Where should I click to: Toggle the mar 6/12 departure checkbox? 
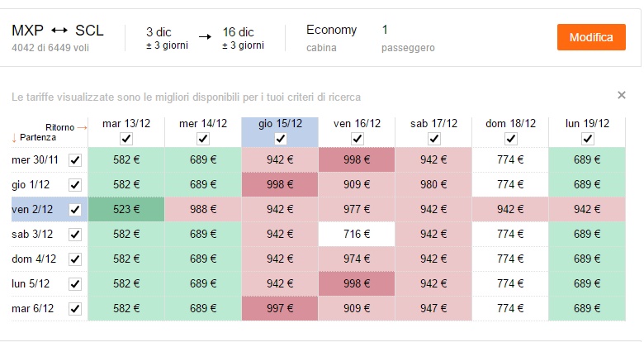[75, 309]
